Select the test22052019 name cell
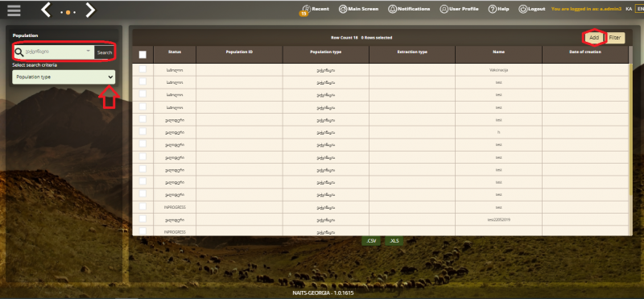 (x=498, y=220)
